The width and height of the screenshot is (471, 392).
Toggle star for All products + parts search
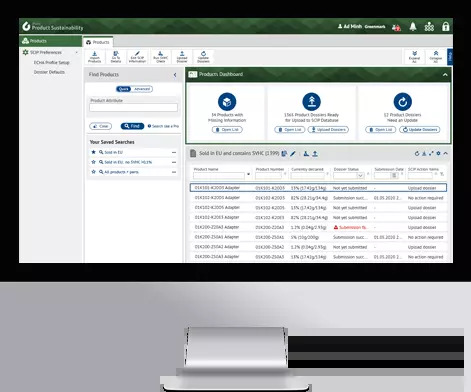pyautogui.click(x=93, y=172)
